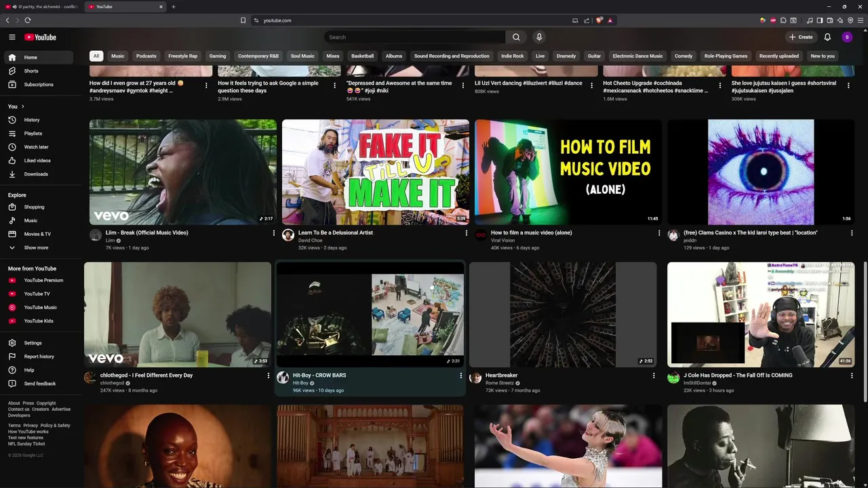Image resolution: width=868 pixels, height=488 pixels.
Task: Open the YouTube hamburger guide menu
Action: 12,37
